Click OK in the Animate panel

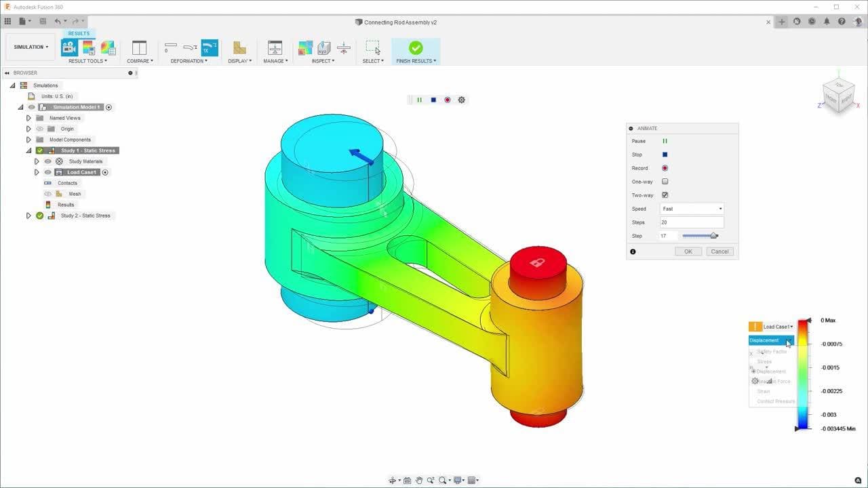pyautogui.click(x=688, y=251)
